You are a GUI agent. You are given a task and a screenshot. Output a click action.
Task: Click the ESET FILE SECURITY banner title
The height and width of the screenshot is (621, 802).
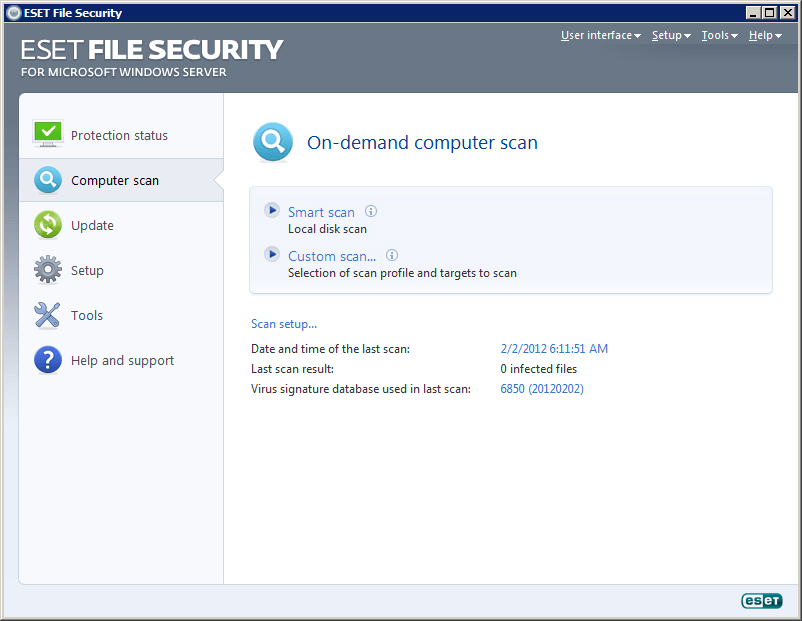(151, 50)
